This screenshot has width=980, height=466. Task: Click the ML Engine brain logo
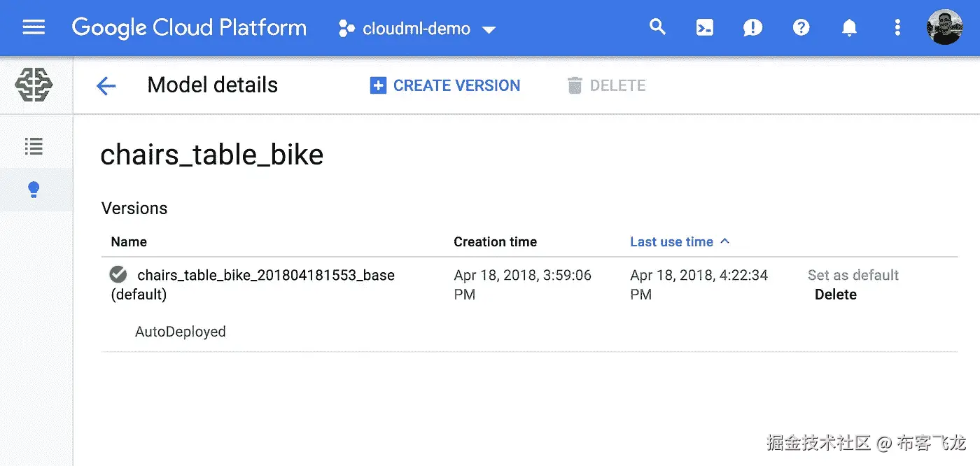34,85
